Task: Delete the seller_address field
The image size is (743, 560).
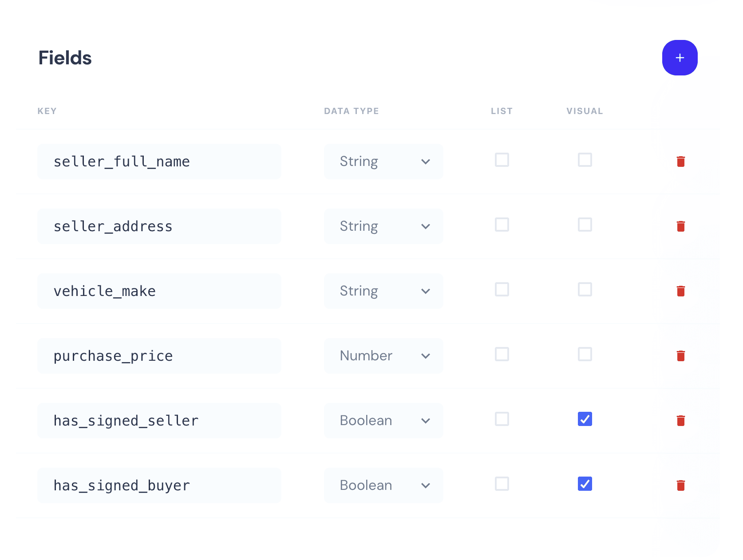Action: 682,226
